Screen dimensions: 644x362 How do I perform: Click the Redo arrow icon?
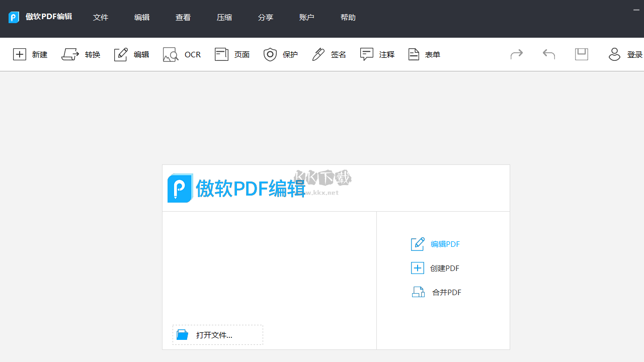click(516, 54)
